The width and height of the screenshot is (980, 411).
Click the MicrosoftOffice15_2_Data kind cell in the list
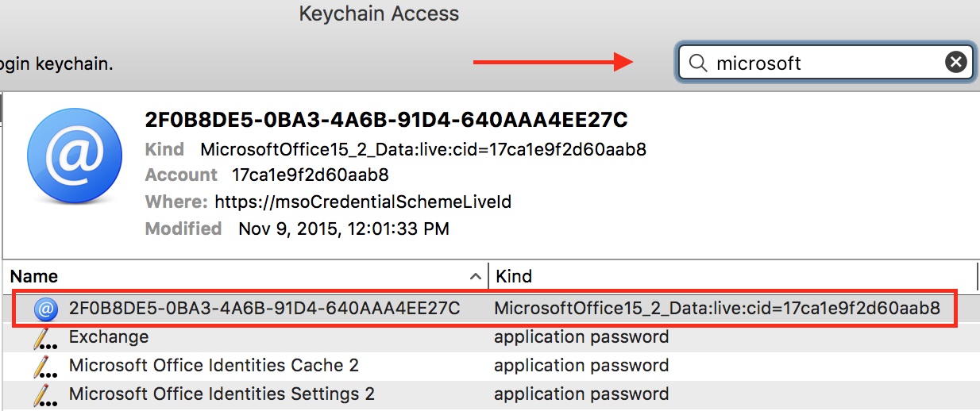tap(716, 309)
